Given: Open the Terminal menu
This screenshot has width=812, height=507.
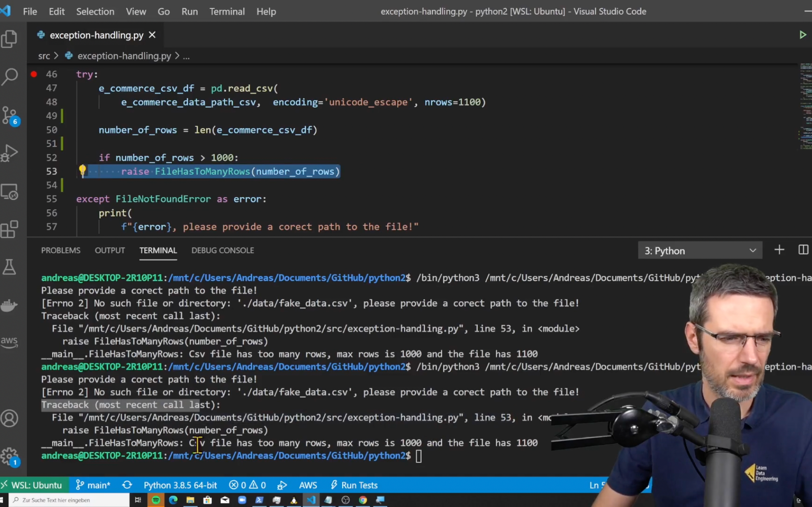Looking at the screenshot, I should (227, 12).
